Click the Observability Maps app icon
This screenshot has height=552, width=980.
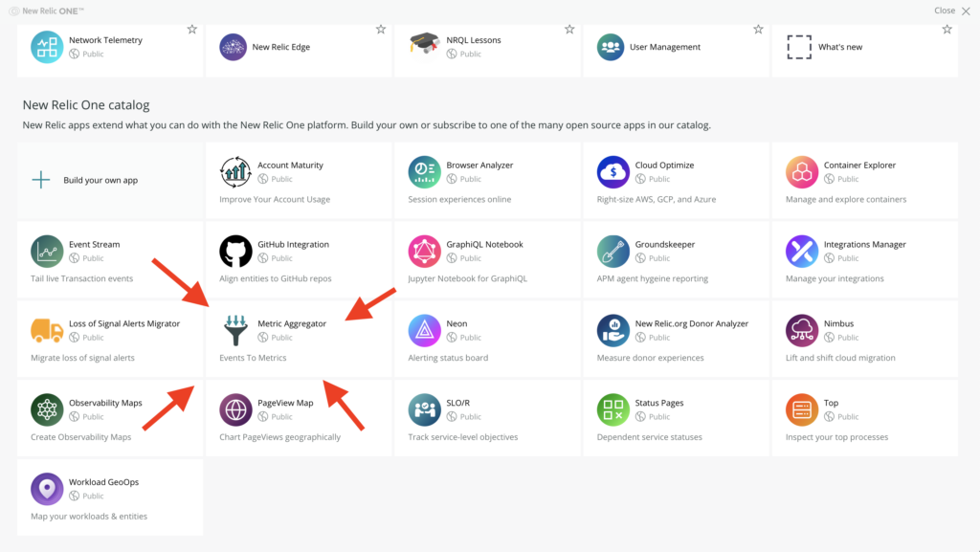47,409
